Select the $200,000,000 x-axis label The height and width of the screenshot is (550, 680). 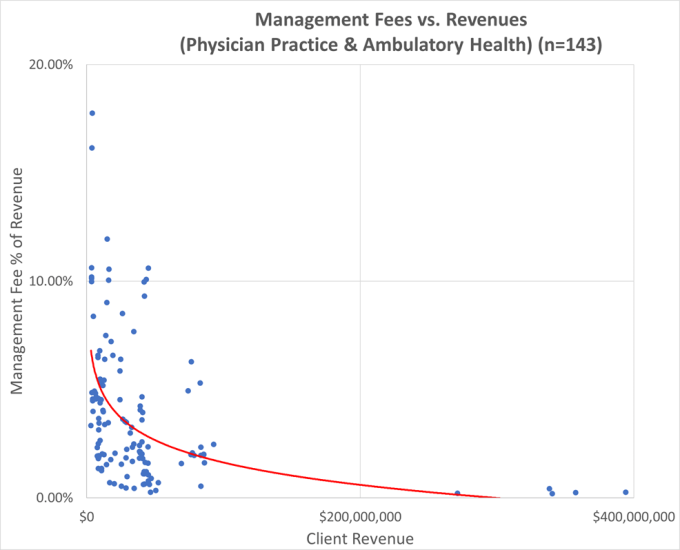[x=360, y=515]
